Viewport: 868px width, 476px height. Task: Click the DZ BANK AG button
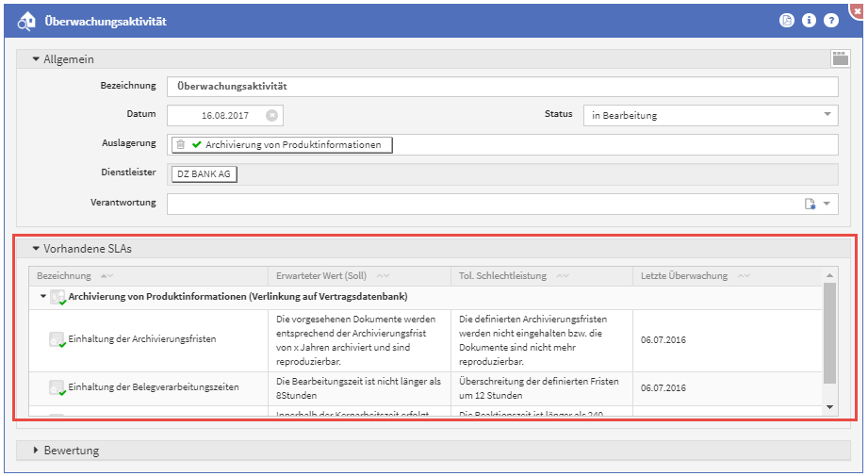click(204, 174)
